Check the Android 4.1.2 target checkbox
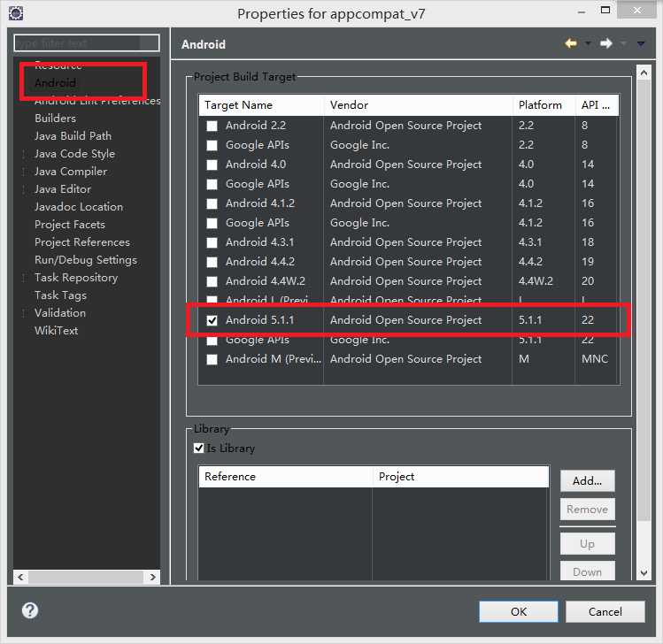 coord(212,203)
